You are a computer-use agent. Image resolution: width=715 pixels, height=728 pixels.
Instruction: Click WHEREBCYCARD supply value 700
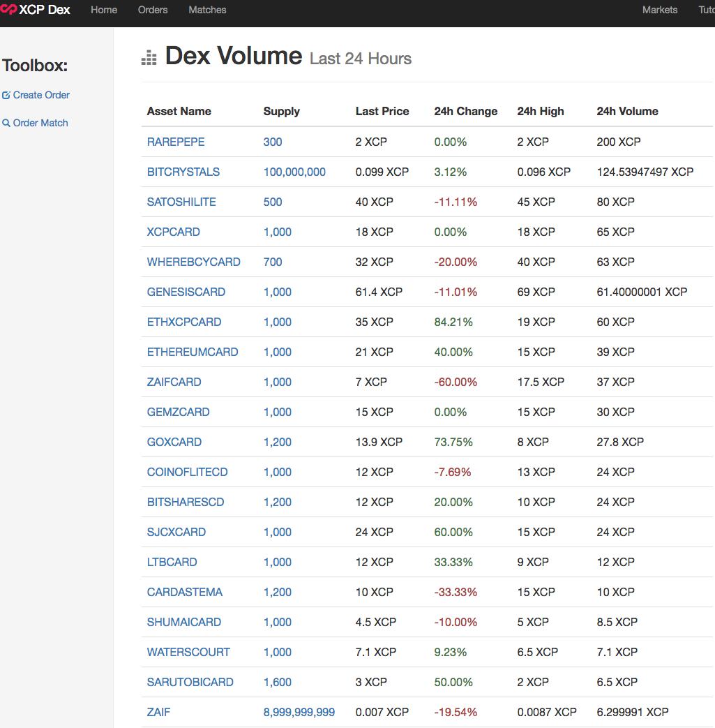(x=273, y=262)
